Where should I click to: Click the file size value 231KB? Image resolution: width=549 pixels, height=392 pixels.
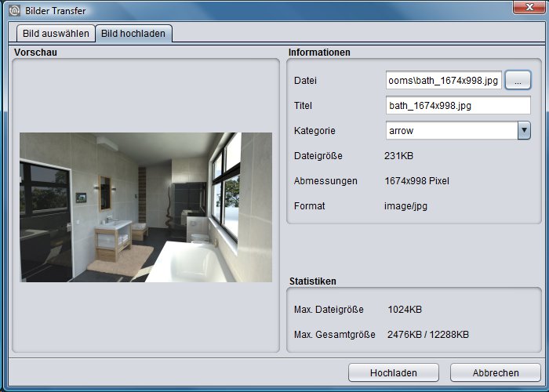pos(398,156)
